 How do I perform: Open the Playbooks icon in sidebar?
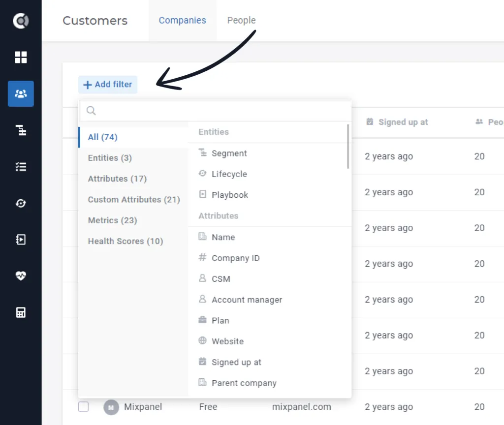pos(21,240)
